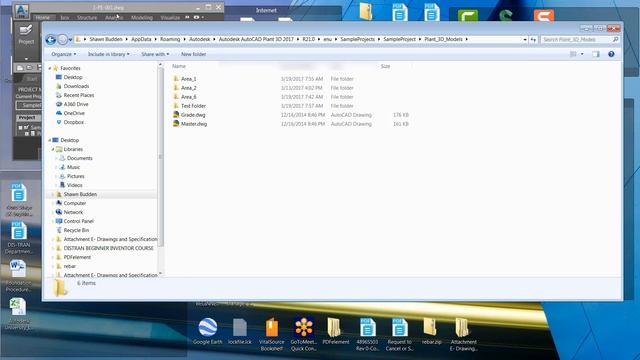Open the Help question mark icon

point(611,54)
